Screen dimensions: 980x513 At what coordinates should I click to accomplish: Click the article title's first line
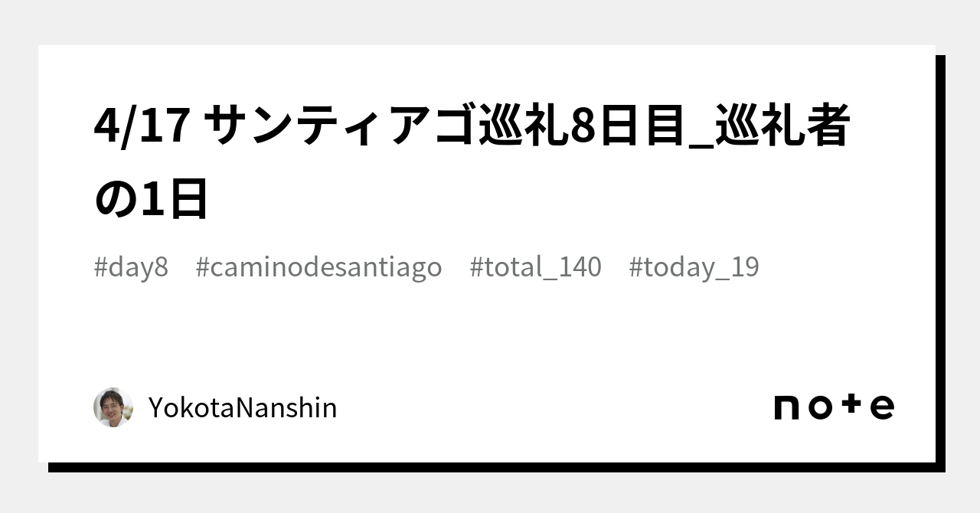coord(472,126)
